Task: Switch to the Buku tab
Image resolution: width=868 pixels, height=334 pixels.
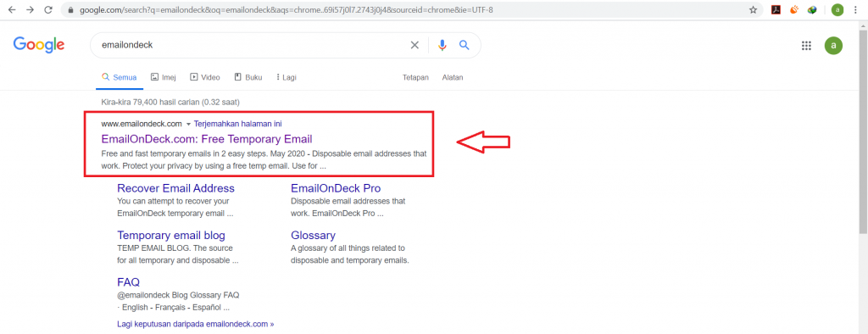Action: [248, 77]
